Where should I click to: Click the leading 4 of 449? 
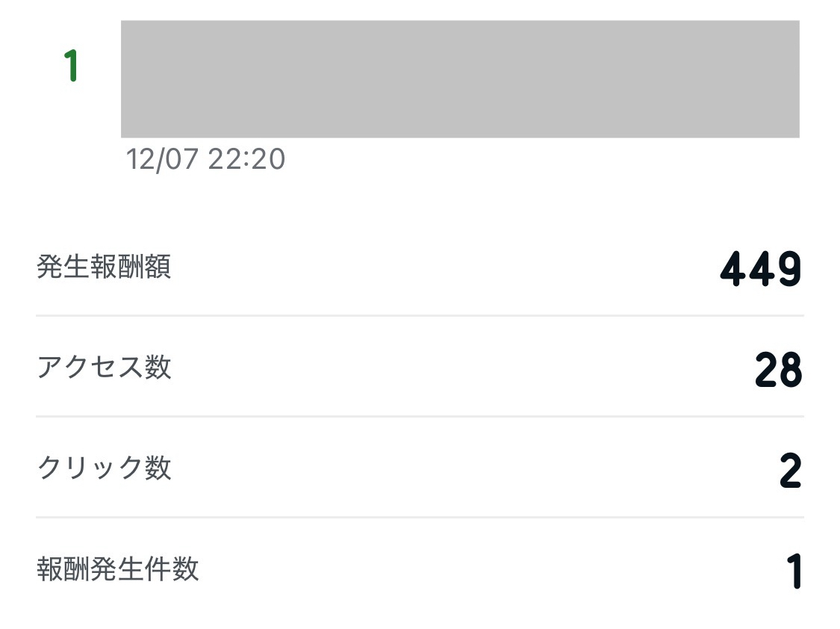(733, 270)
